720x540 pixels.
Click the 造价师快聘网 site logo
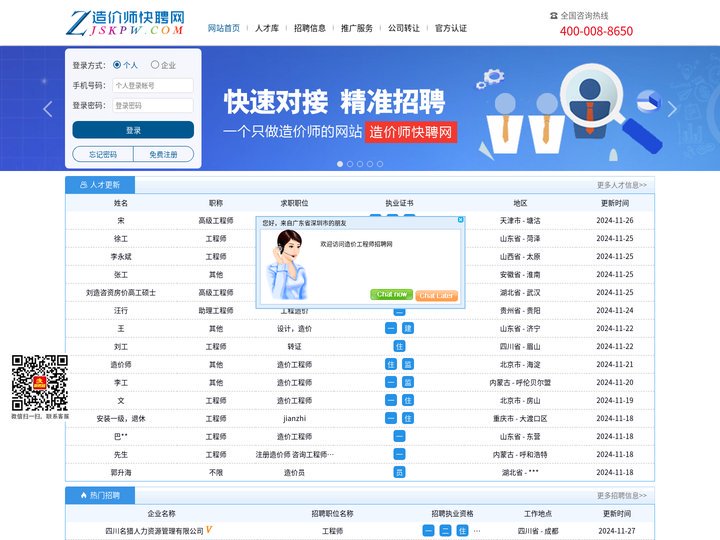125,23
